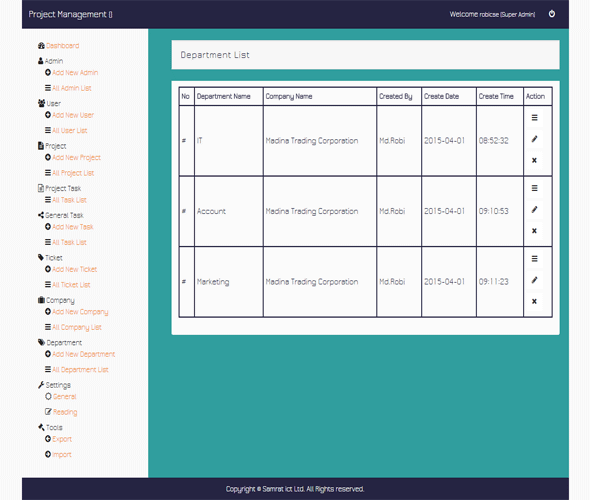This screenshot has width=590, height=500.
Task: Delete IT department with the X icon
Action: pos(534,160)
